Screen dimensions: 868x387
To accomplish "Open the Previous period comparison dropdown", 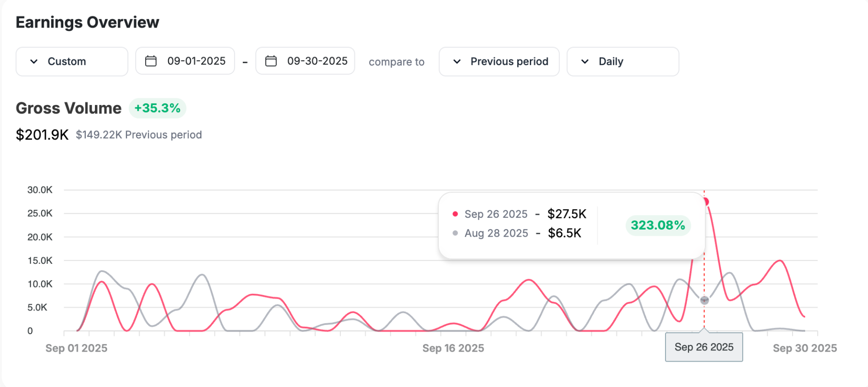I will tap(499, 62).
